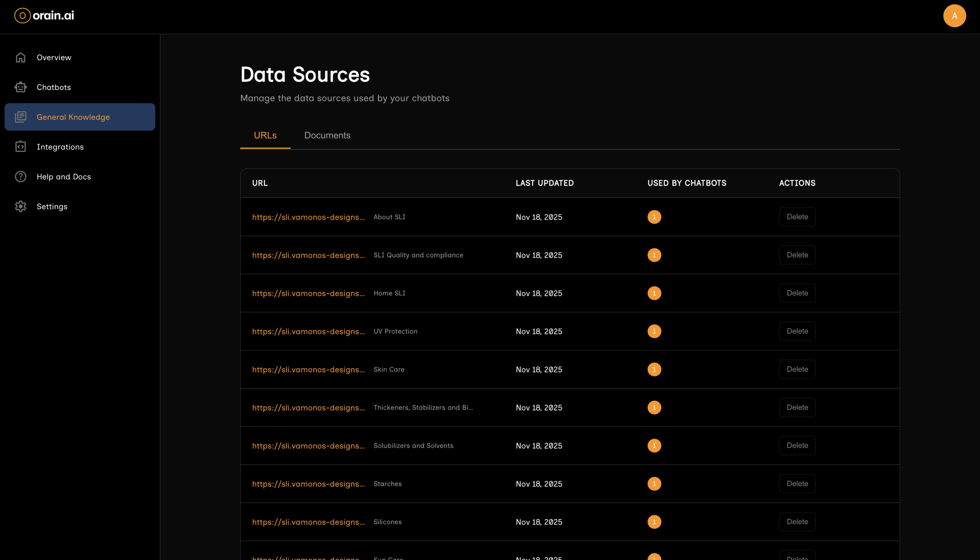The width and height of the screenshot is (980, 560).
Task: Click the orain.ai logo
Action: [x=44, y=16]
